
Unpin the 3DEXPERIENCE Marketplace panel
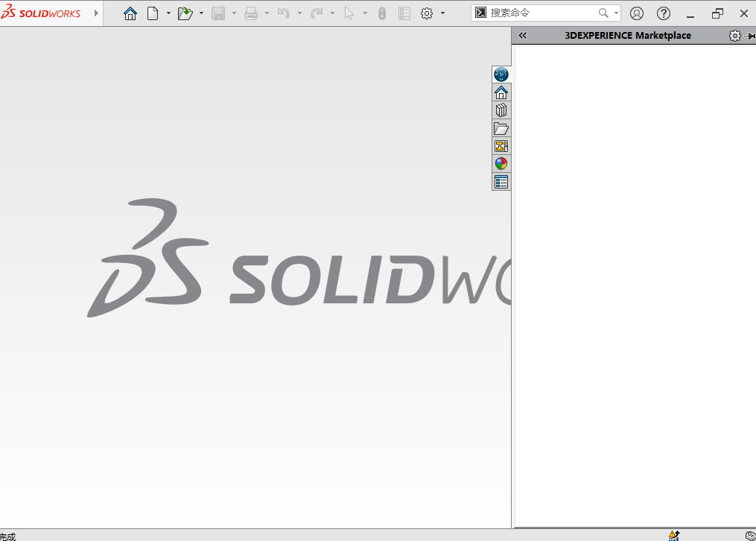pos(752,35)
